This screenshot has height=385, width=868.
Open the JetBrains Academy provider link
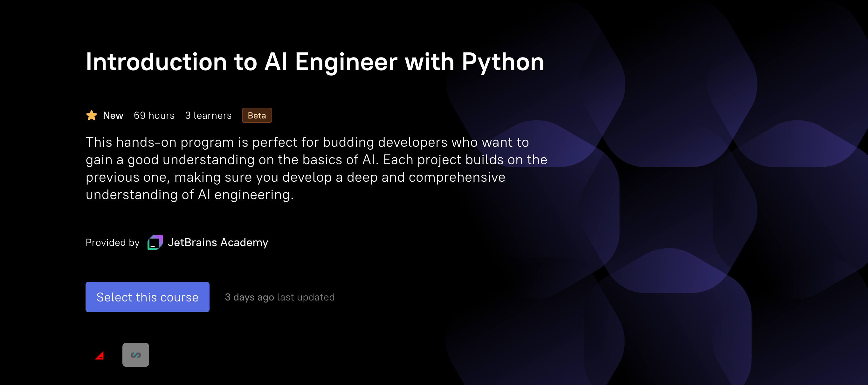(218, 242)
